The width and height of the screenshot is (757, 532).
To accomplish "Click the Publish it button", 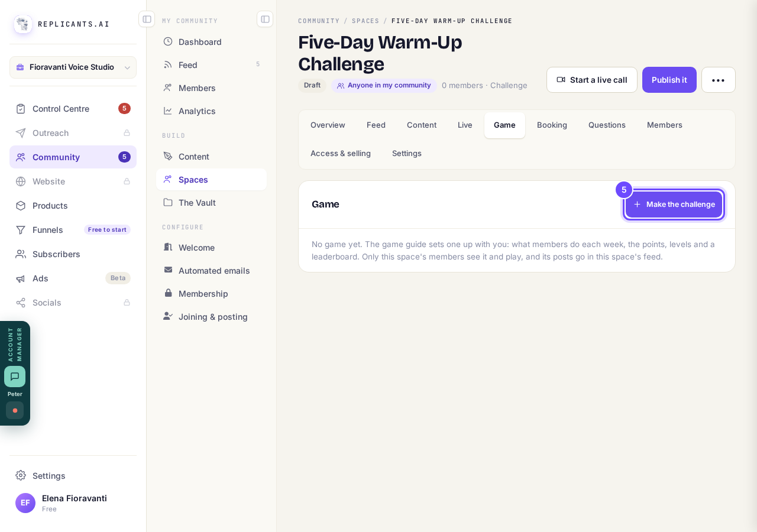I will click(669, 80).
